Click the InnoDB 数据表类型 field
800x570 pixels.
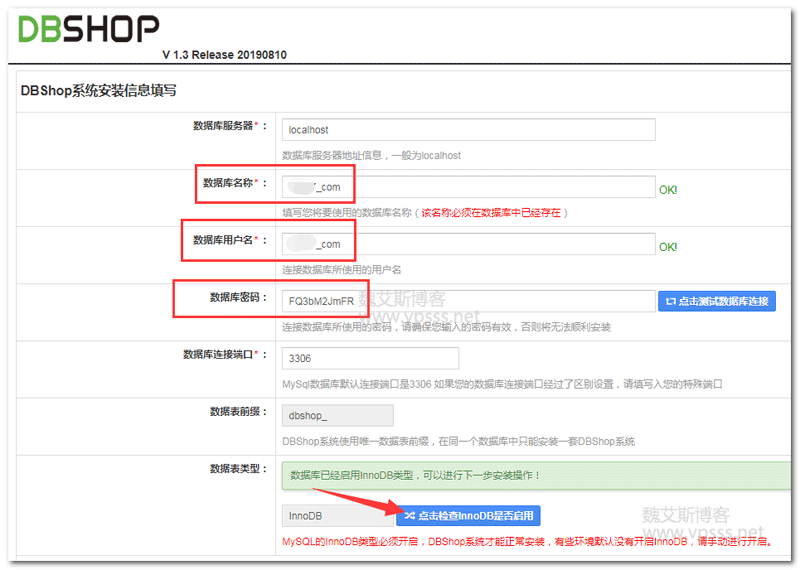pos(337,516)
